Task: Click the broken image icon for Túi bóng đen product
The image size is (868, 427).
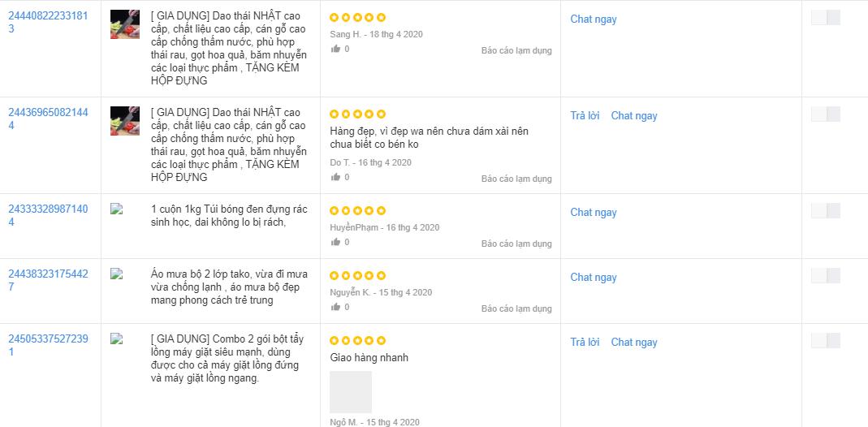Action: (x=116, y=209)
